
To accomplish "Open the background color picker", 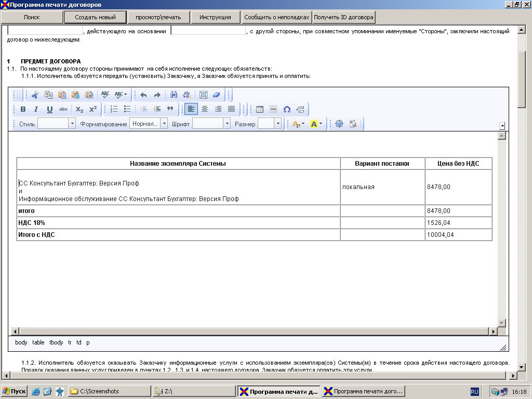I will click(x=316, y=124).
